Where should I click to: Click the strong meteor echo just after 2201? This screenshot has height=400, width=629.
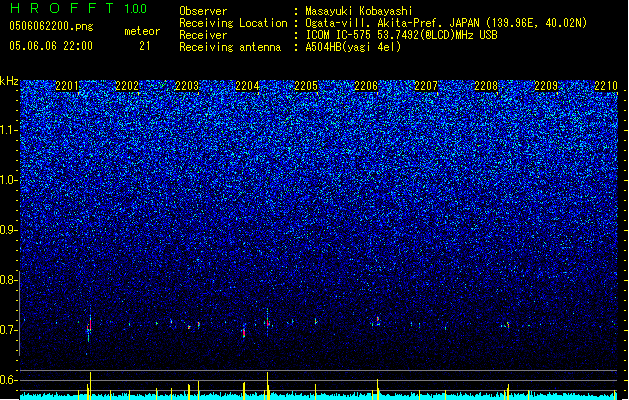(89, 327)
